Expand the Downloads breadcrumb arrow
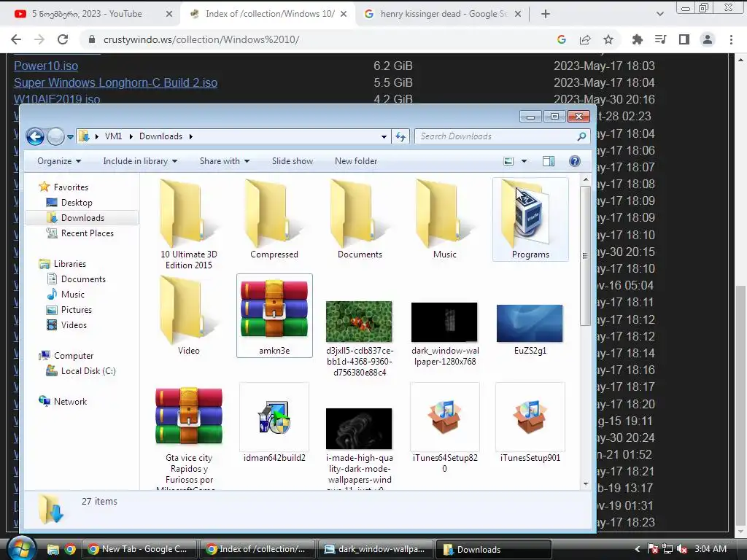The image size is (747, 560). pos(191,136)
